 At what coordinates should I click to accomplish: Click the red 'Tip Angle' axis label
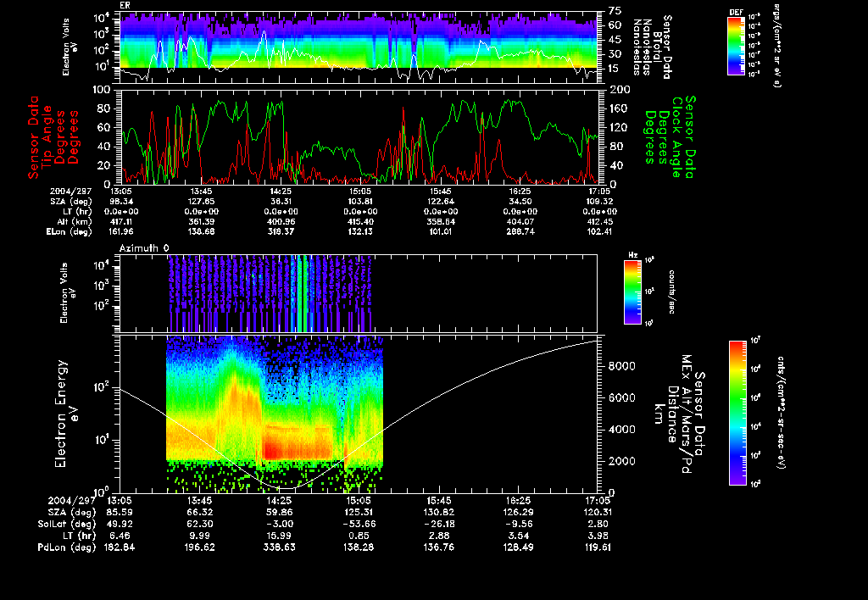click(x=47, y=138)
